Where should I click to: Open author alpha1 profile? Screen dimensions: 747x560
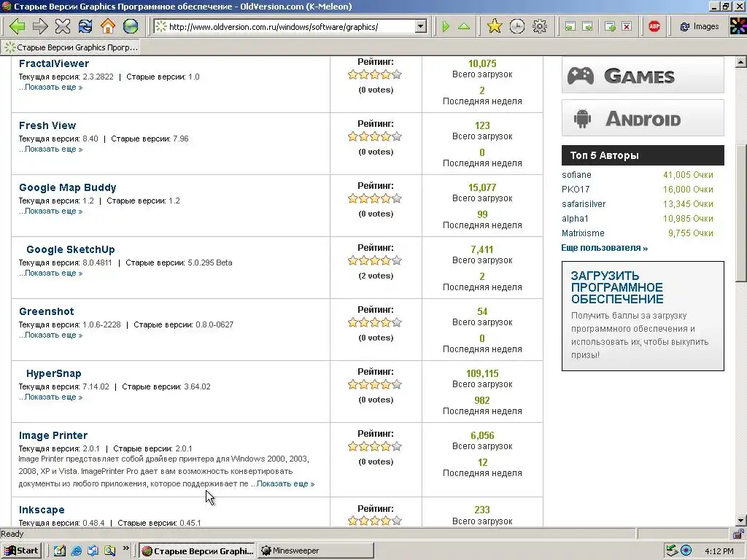pos(575,219)
